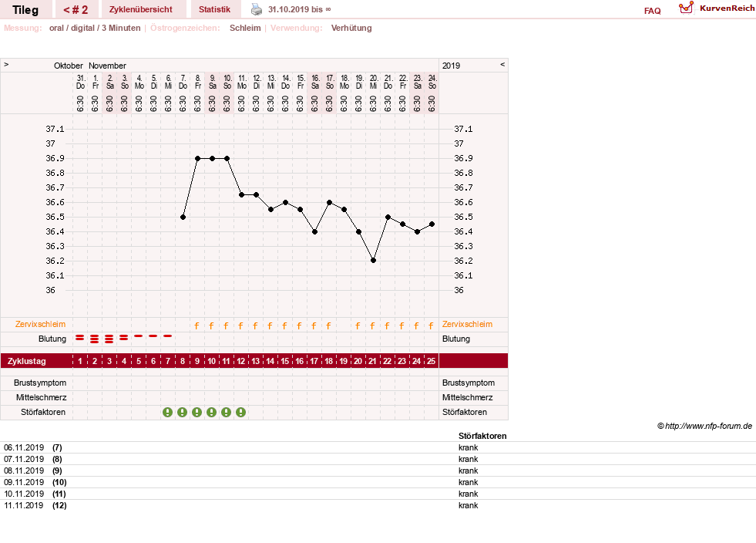Go to previous cycle via '< # 2'
The height and width of the screenshot is (543, 756).
click(x=76, y=10)
